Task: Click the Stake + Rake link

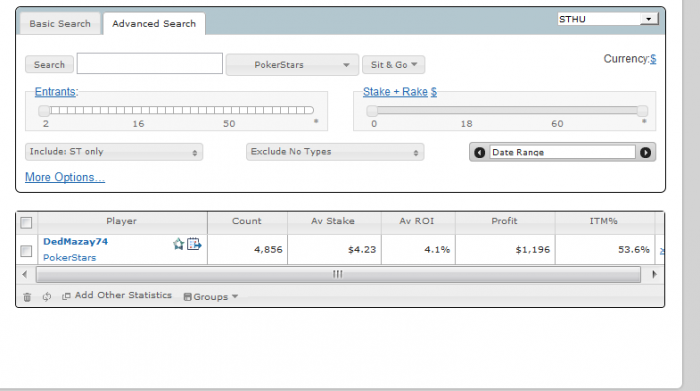Action: click(x=395, y=92)
